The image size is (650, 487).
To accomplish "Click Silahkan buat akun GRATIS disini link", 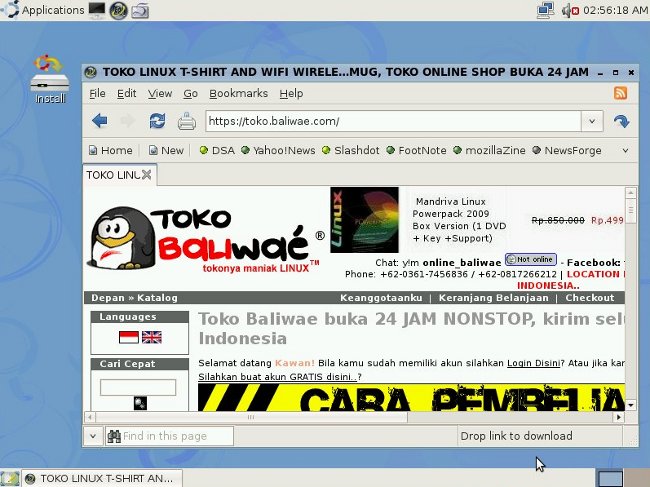I will (278, 377).
